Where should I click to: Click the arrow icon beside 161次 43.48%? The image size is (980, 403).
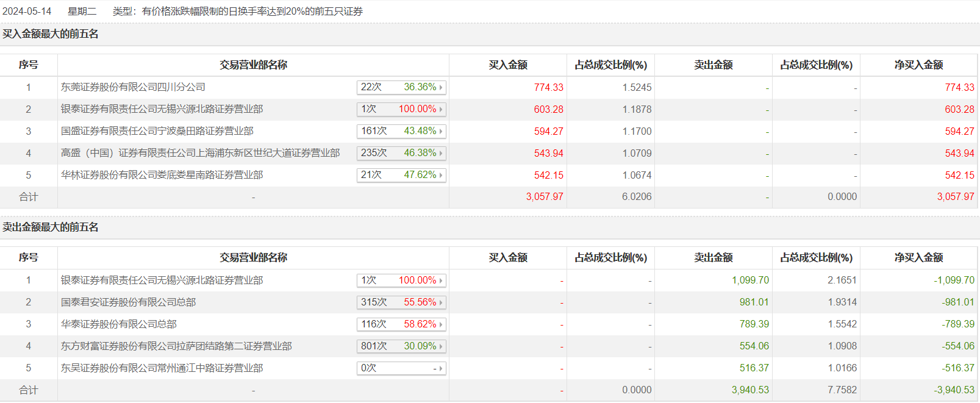441,132
